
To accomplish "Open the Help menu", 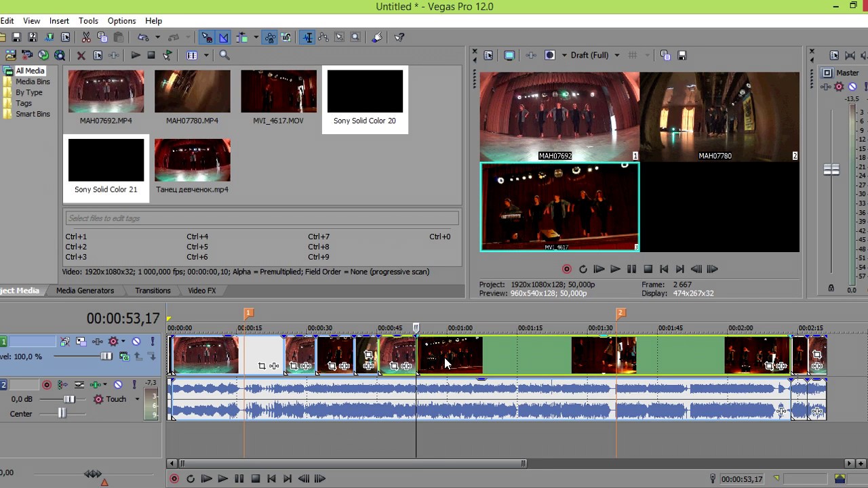I will 154,21.
